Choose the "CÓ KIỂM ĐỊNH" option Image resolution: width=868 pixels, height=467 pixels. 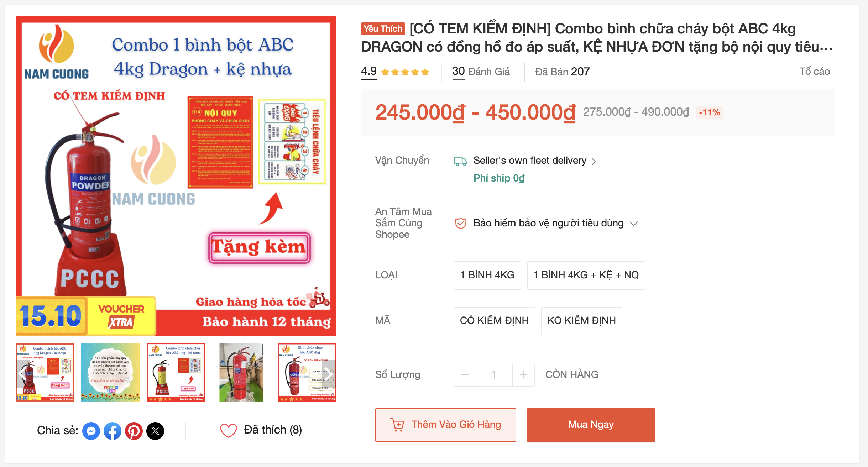(x=494, y=321)
